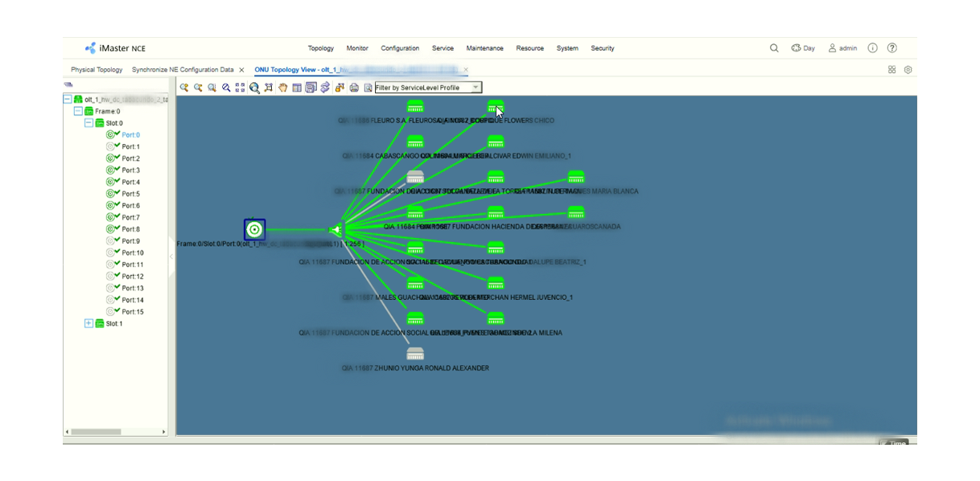Collapse the Slot:0 tree node
The width and height of the screenshot is (980, 481).
(89, 123)
